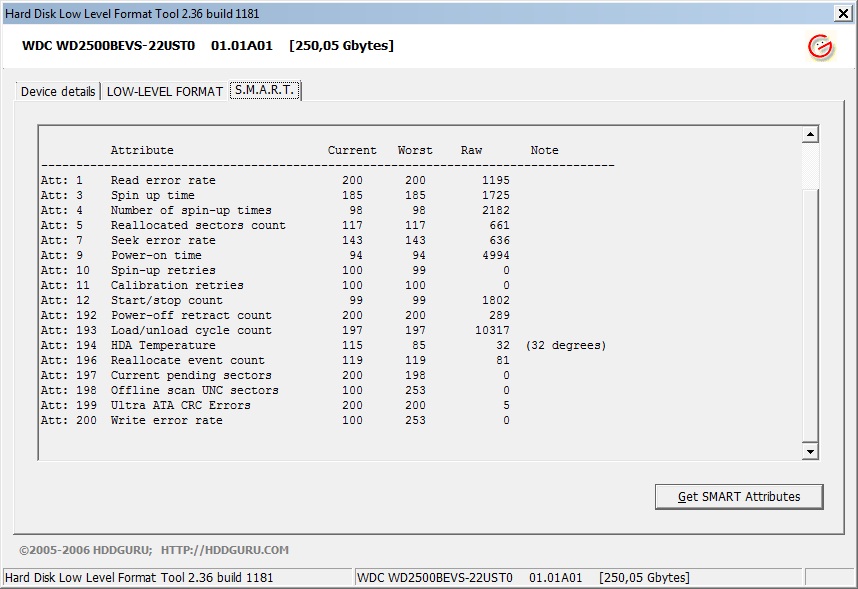Click the status bar tool version text

click(139, 578)
